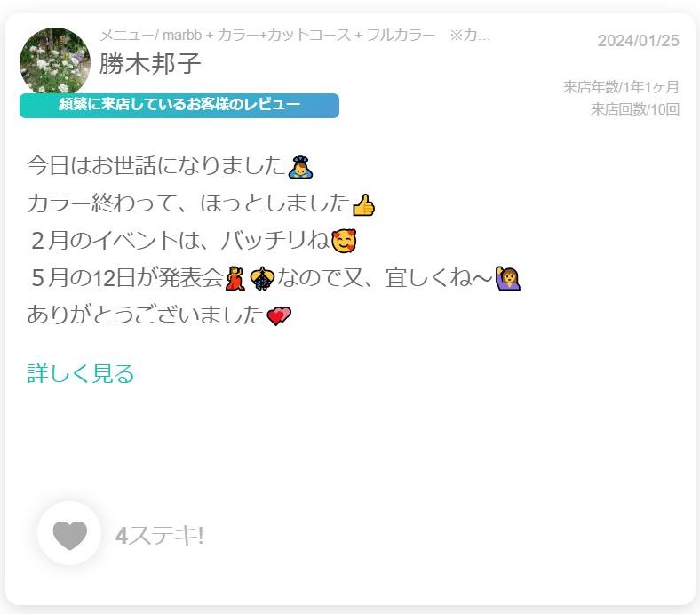
Task: Click the raised hand woman emoji
Action: tap(508, 279)
